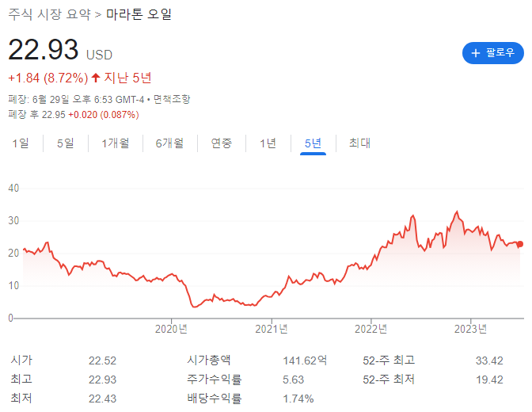Image resolution: width=532 pixels, height=412 pixels.
Task: Choose the 연중 range tab
Action: pos(221,143)
